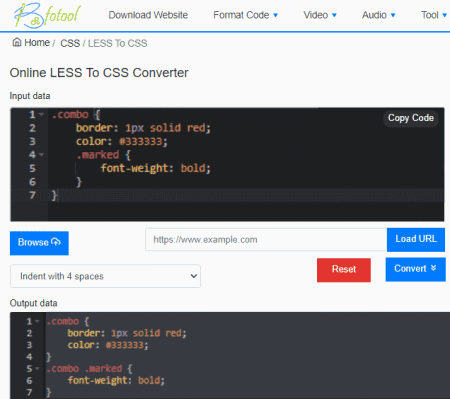450x399 pixels.
Task: Open the Format Code dropdown menu
Action: pyautogui.click(x=245, y=15)
